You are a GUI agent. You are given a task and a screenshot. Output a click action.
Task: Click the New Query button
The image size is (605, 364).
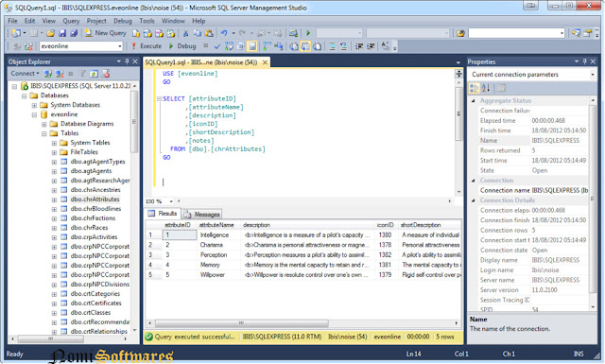coord(105,33)
